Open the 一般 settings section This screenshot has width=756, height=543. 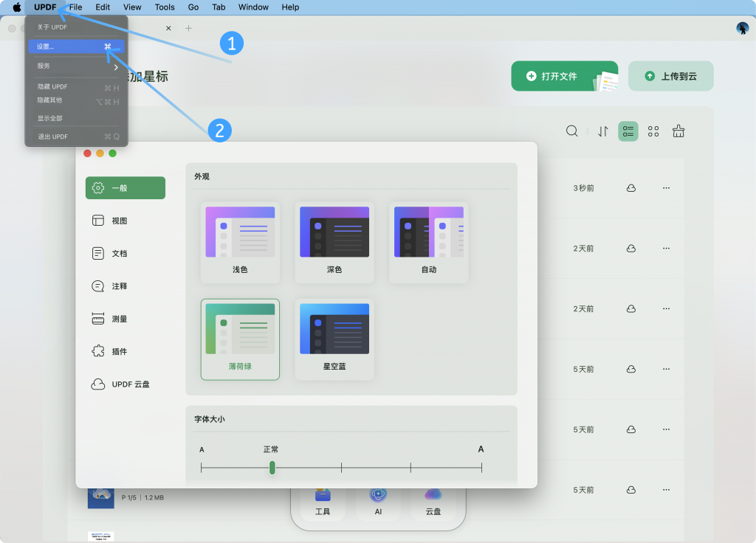126,188
